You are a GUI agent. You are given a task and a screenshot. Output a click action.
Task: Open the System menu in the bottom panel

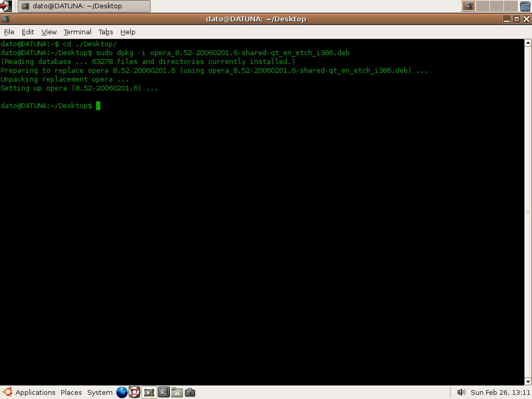point(100,393)
